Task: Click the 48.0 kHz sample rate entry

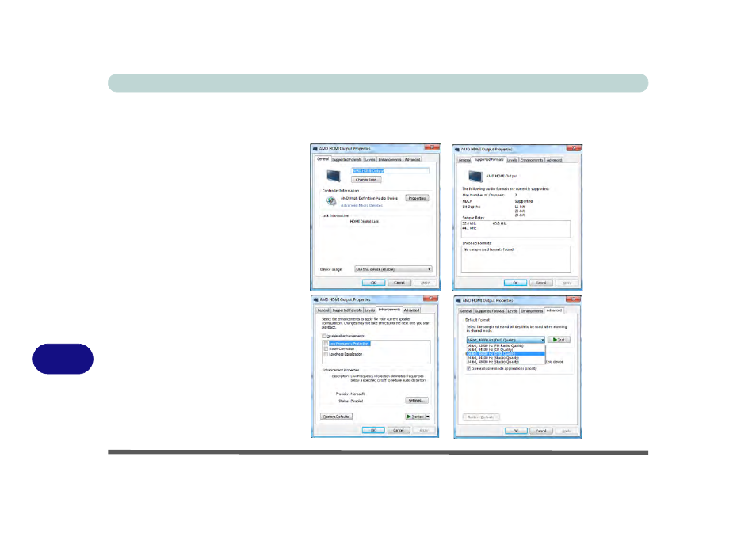Action: point(499,223)
